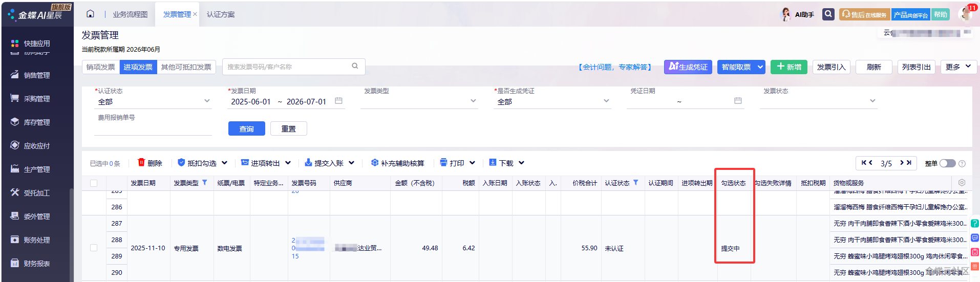
Task: Click red clipboard floating icon
Action: click(975, 252)
